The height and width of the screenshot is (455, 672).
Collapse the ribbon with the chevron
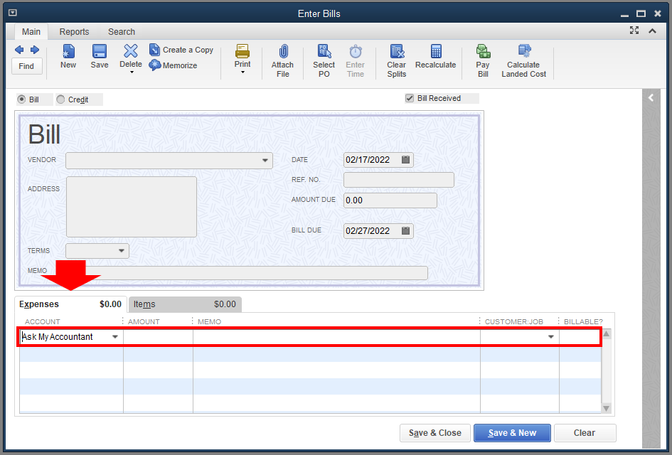pyautogui.click(x=652, y=31)
